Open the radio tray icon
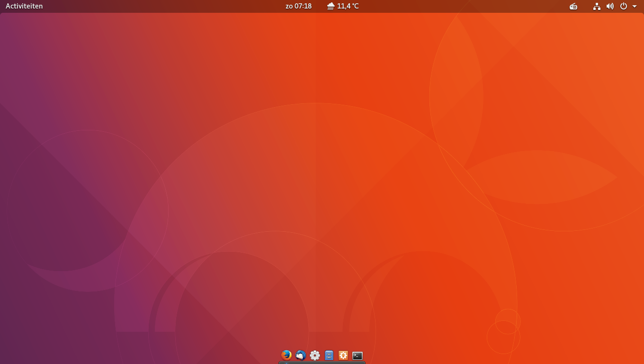This screenshot has width=644, height=364. point(573,6)
